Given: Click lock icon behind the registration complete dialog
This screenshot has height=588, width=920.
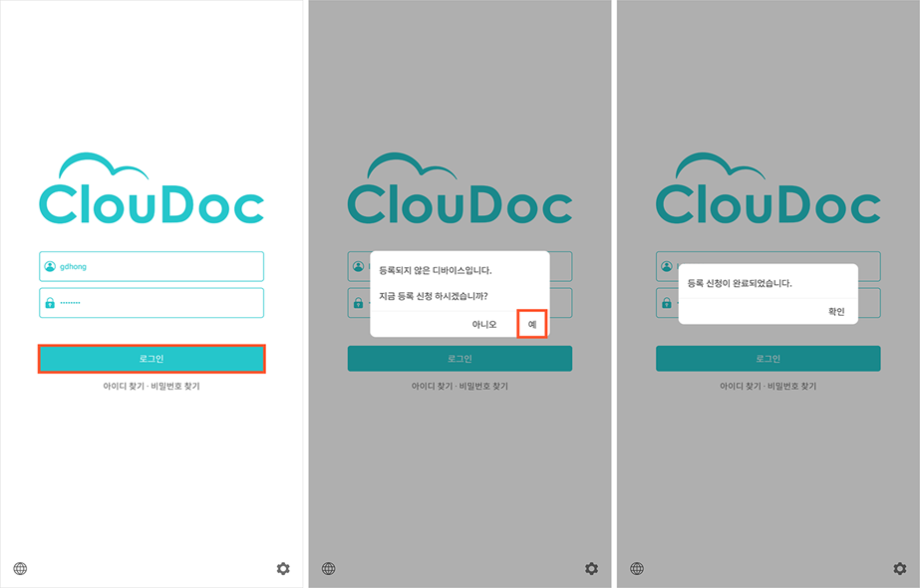Looking at the screenshot, I should 667,303.
